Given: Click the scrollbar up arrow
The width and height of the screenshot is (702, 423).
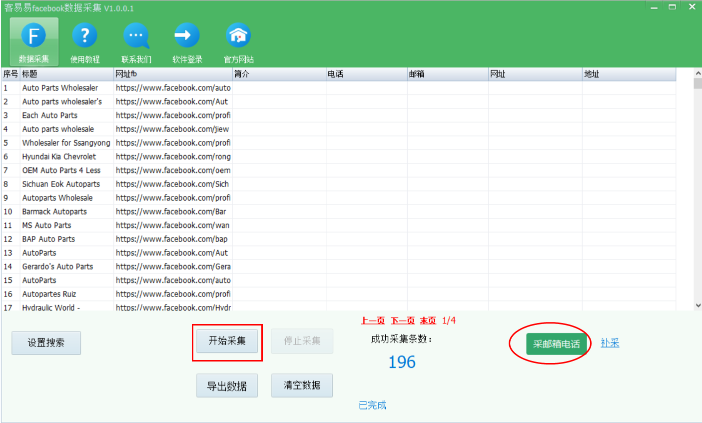Looking at the screenshot, I should coord(698,73).
